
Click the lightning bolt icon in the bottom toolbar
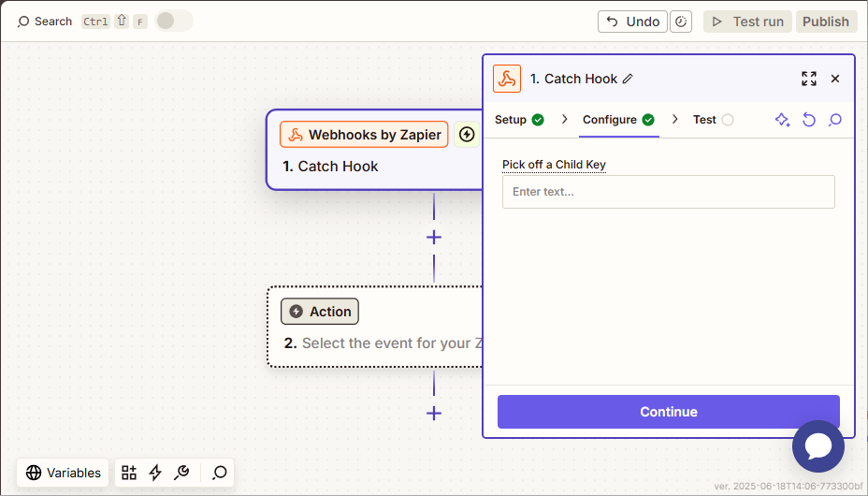pyautogui.click(x=155, y=473)
